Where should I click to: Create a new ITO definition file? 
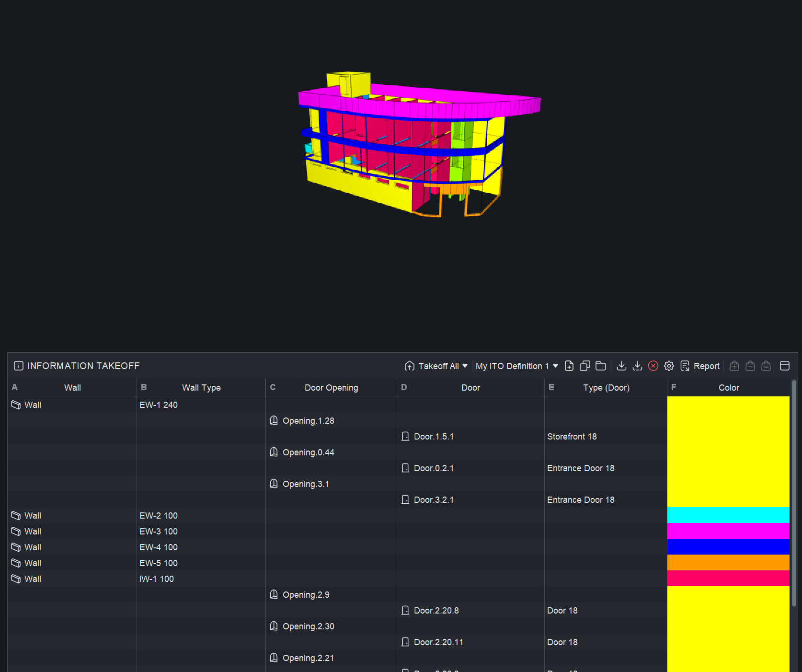point(569,366)
